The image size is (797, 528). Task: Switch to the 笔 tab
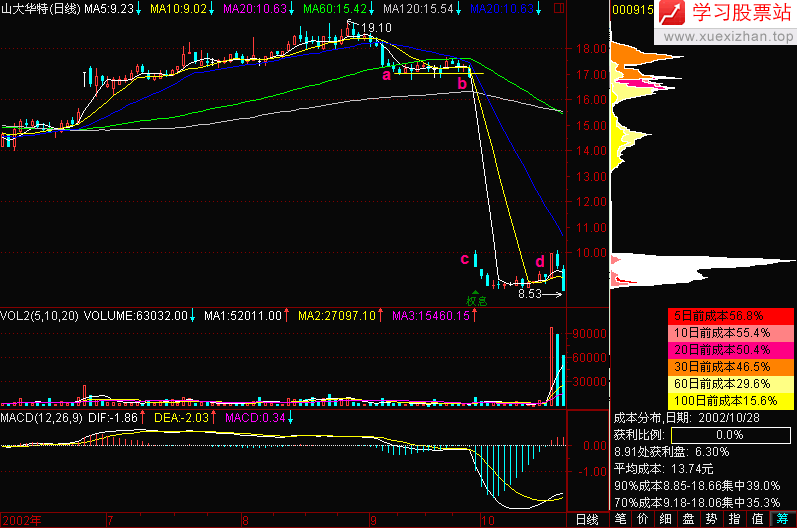620,519
